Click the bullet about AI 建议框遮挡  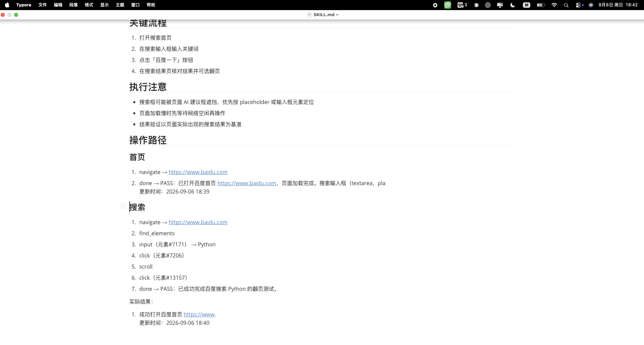point(227,102)
